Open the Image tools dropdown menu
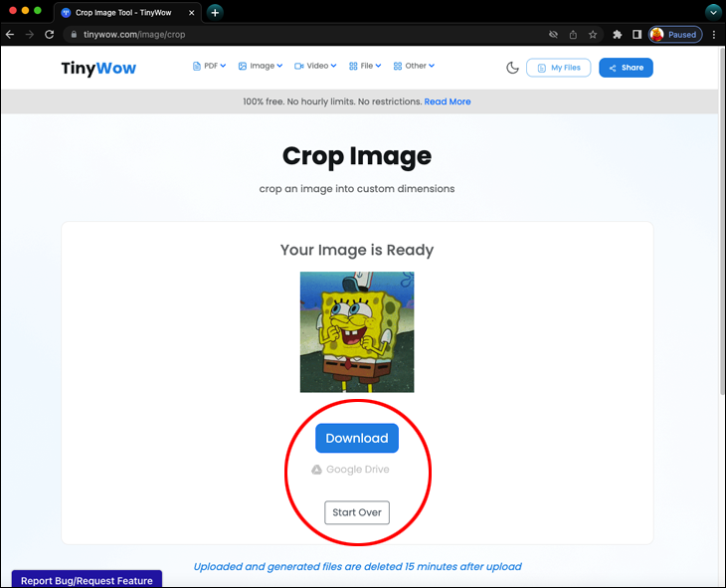The width and height of the screenshot is (726, 588). click(x=261, y=66)
